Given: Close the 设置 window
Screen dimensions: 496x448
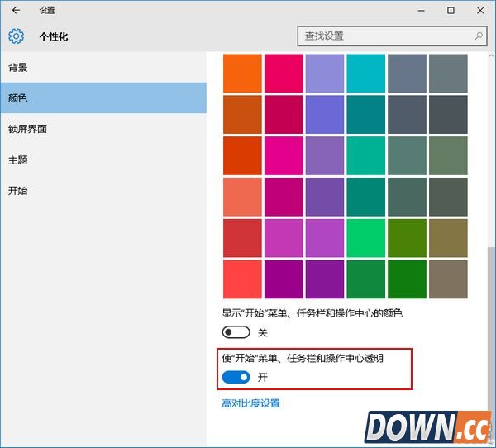Looking at the screenshot, I should (x=480, y=11).
